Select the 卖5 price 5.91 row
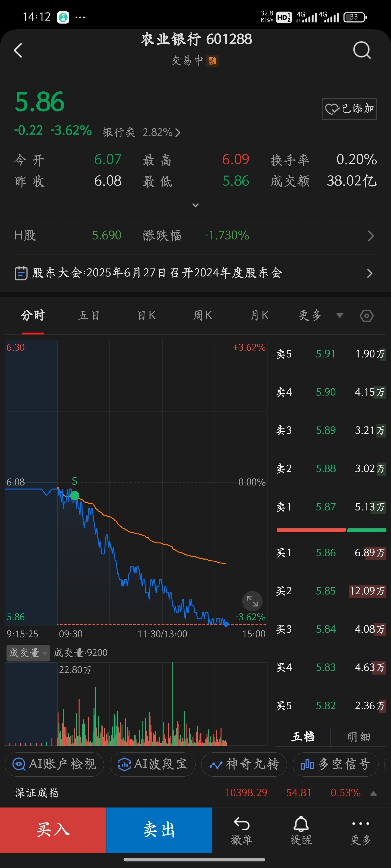The height and width of the screenshot is (868, 391). click(331, 354)
